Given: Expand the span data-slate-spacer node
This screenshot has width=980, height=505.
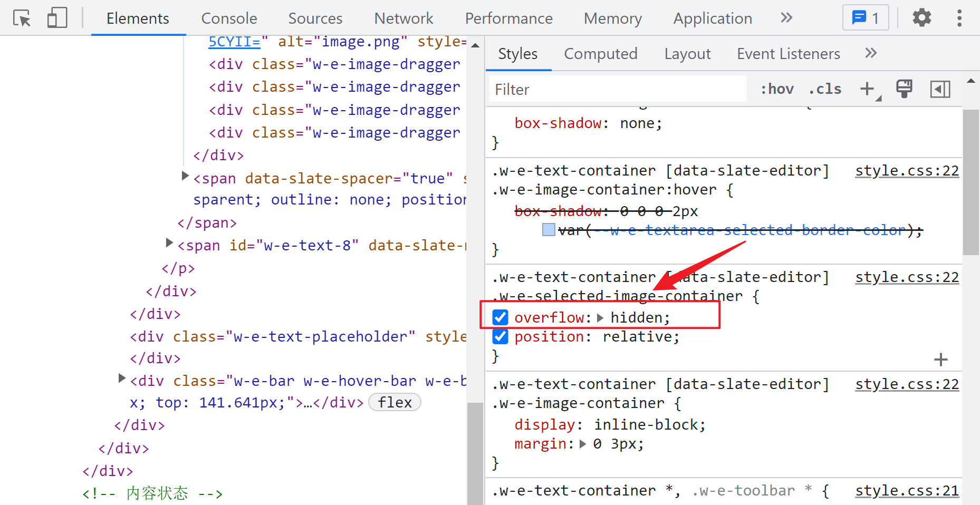Looking at the screenshot, I should (x=185, y=176).
